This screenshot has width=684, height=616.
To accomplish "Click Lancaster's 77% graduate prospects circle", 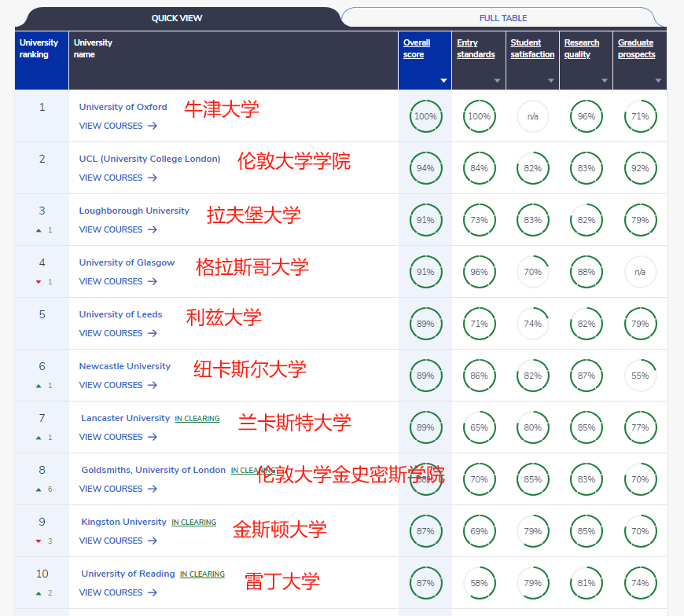I will pyautogui.click(x=640, y=427).
